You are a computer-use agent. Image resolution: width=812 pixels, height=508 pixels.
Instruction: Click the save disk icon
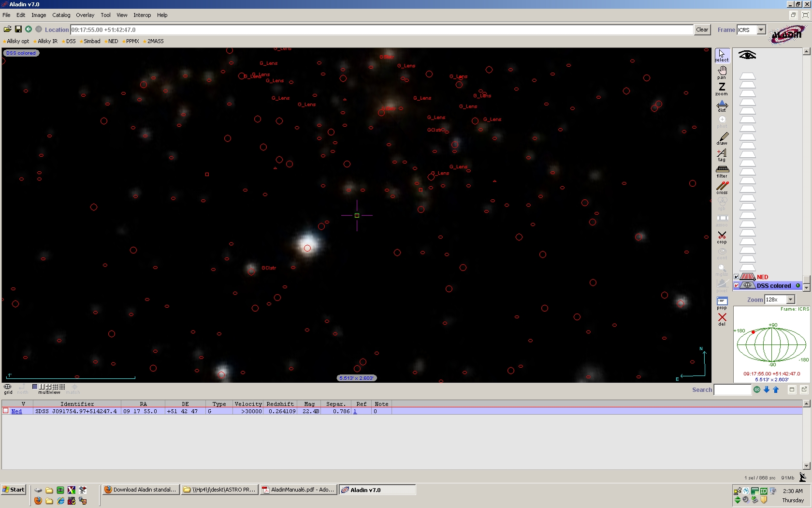[18, 30]
